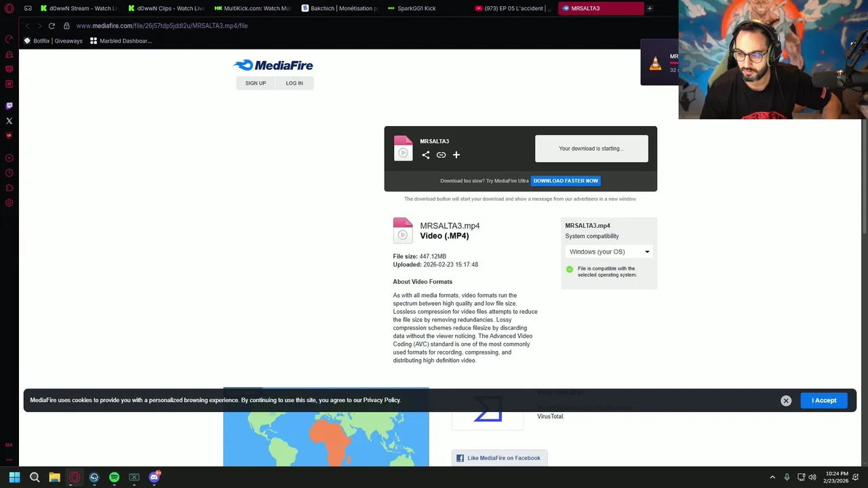868x488 pixels.
Task: Go back to the previous page
Action: 27,26
